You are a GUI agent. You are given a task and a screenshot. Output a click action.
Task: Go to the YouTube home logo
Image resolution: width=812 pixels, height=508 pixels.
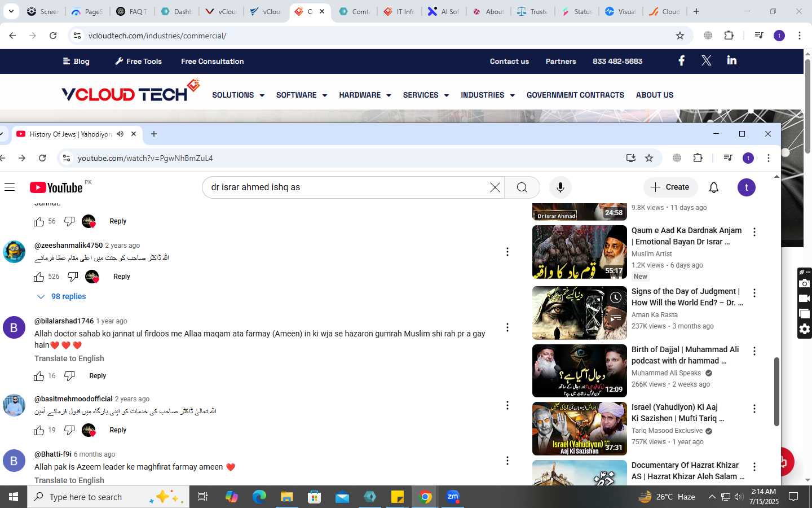56,187
